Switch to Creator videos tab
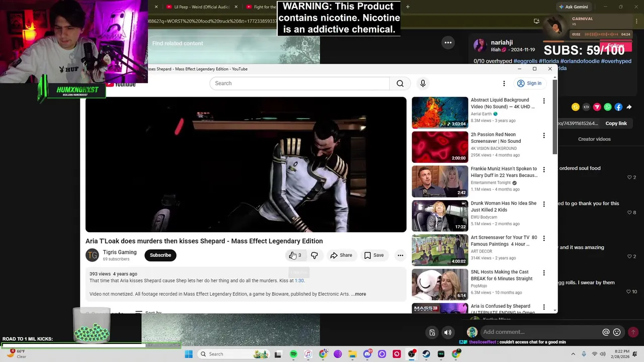This screenshot has width=644, height=362. click(594, 139)
